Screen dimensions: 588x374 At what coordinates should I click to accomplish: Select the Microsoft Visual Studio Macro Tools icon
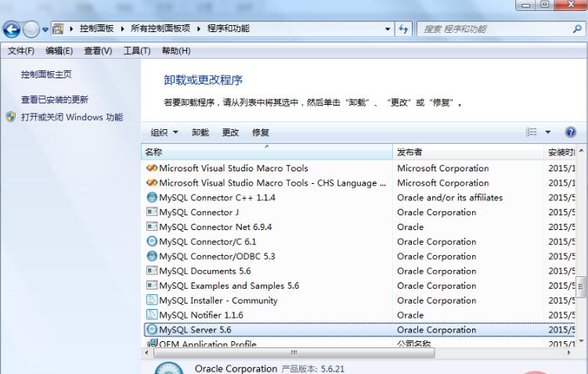(152, 168)
